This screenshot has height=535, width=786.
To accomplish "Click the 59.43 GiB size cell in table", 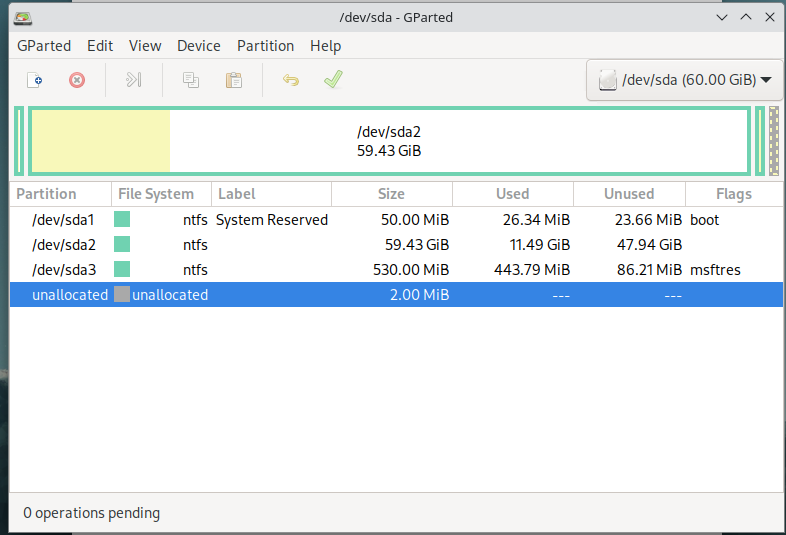I will pyautogui.click(x=417, y=245).
